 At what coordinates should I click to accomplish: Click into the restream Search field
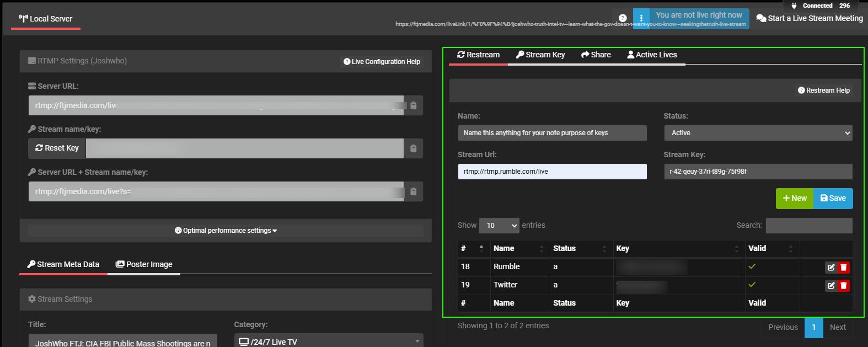[x=808, y=226]
